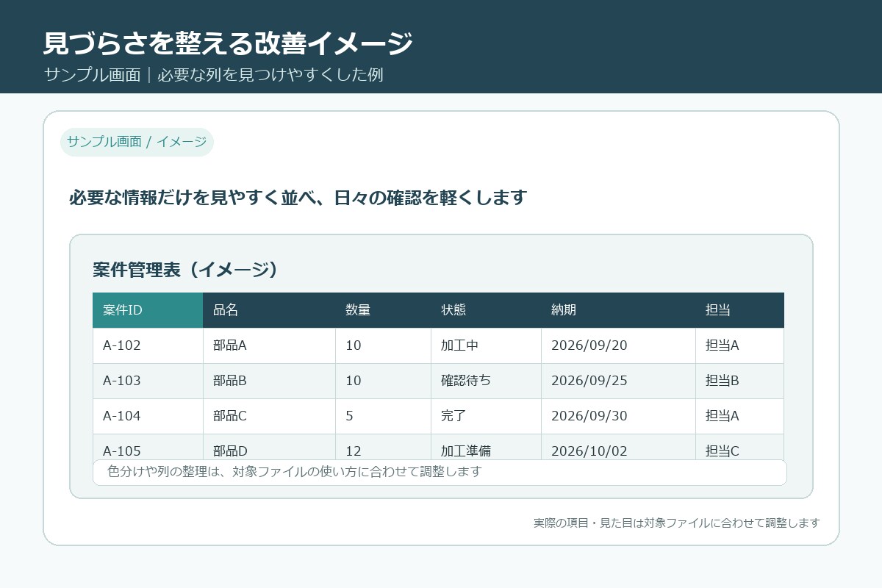Select the 担当 column header

point(739,310)
